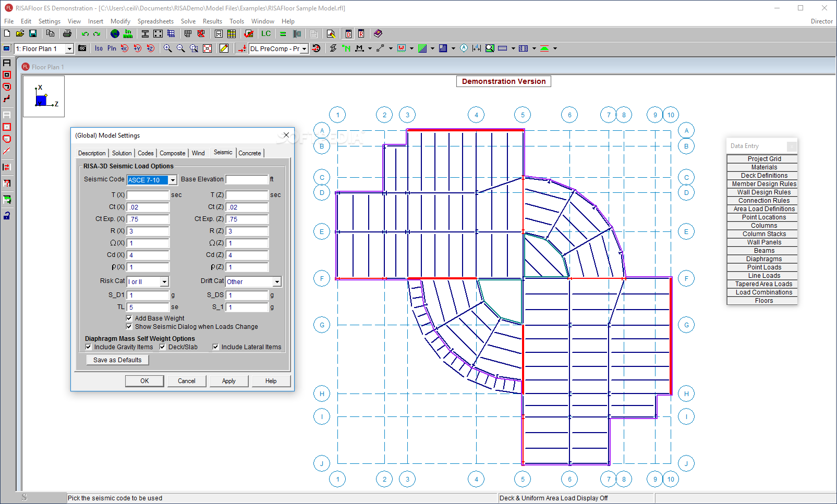This screenshot has height=504, width=837.
Task: Open the Spreadsheets menu
Action: pyautogui.click(x=155, y=21)
